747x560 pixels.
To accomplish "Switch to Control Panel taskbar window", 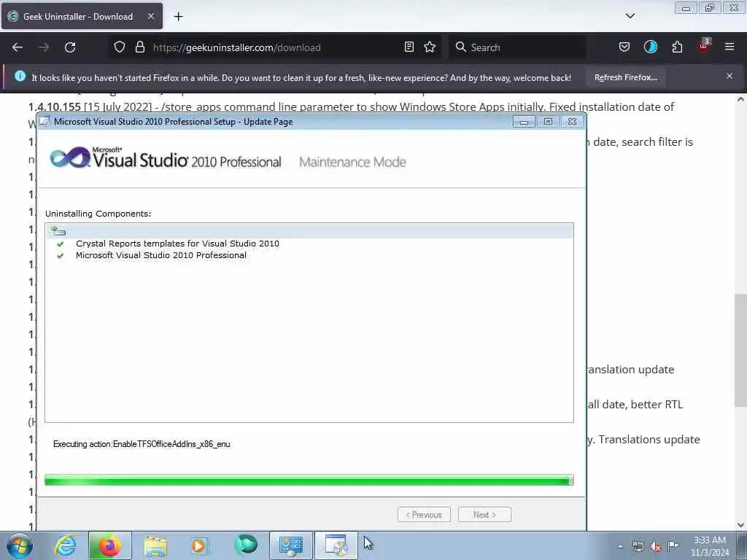I will 291,545.
